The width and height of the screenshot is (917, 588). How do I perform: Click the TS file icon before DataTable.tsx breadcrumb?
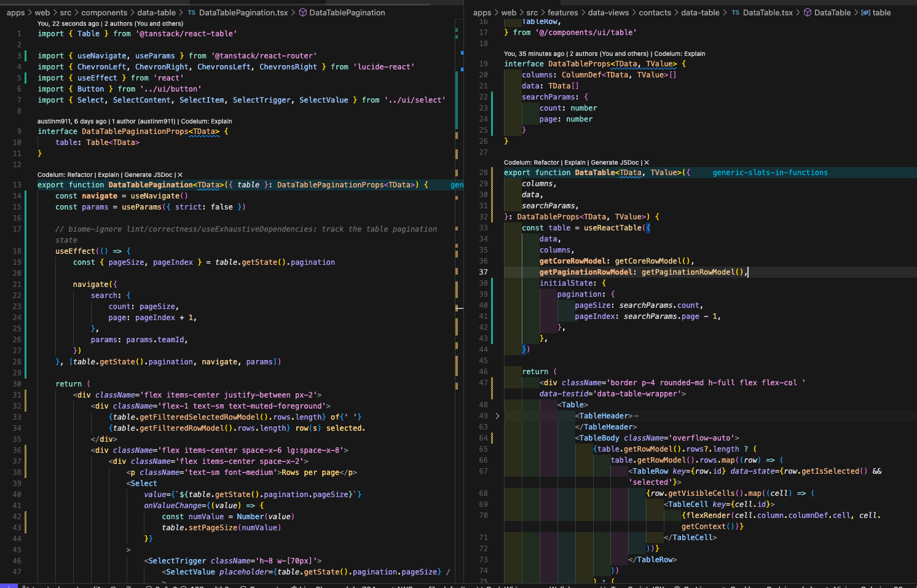tap(736, 12)
